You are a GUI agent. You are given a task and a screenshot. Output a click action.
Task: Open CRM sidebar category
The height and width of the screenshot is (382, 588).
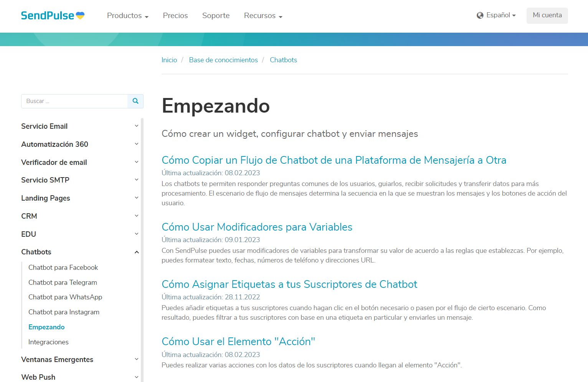point(29,216)
